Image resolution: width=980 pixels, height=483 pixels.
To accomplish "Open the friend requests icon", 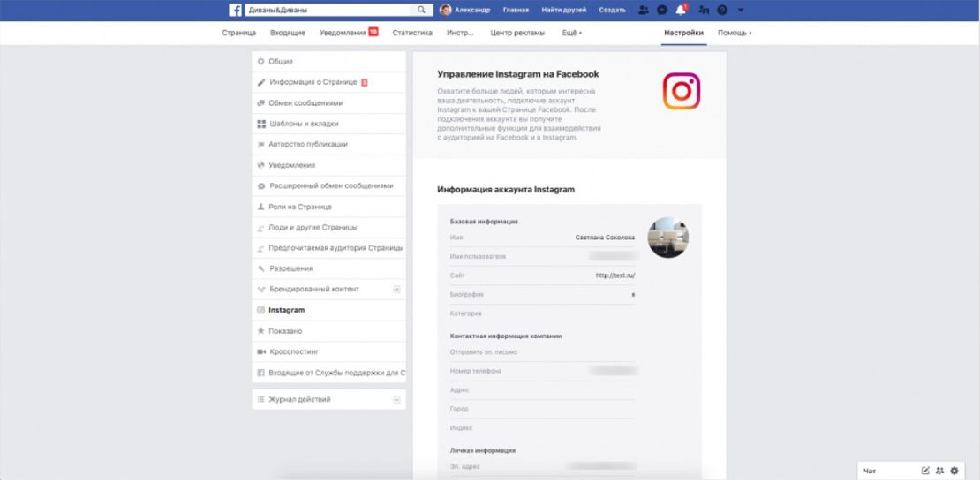I will (644, 10).
